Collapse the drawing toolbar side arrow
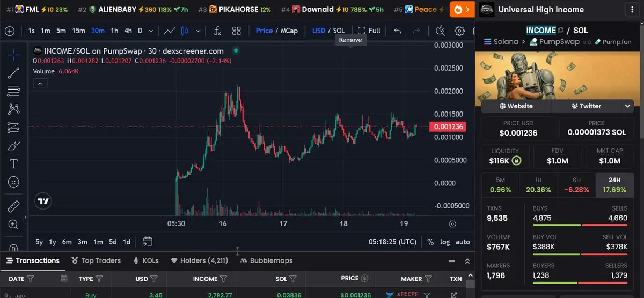The height and width of the screenshot is (298, 644). [x=26, y=217]
